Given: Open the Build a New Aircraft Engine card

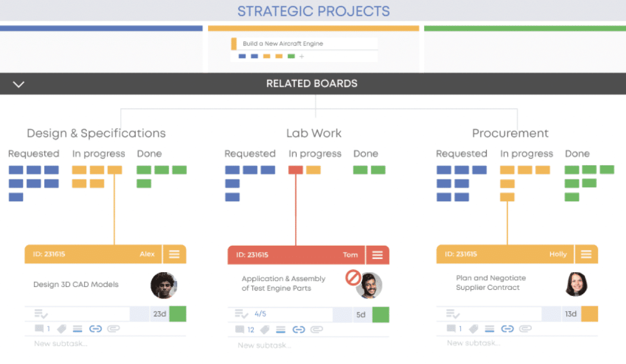Looking at the screenshot, I should pyautogui.click(x=283, y=44).
